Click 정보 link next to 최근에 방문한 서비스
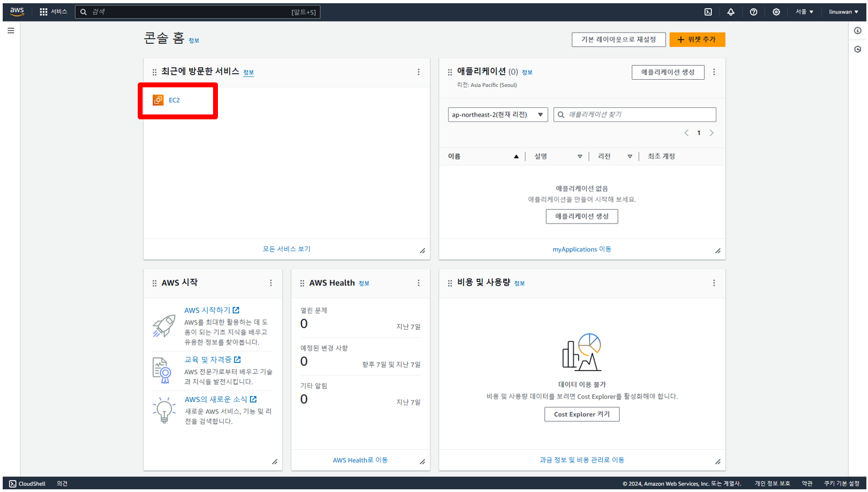This screenshot has height=492, width=868. tap(248, 73)
